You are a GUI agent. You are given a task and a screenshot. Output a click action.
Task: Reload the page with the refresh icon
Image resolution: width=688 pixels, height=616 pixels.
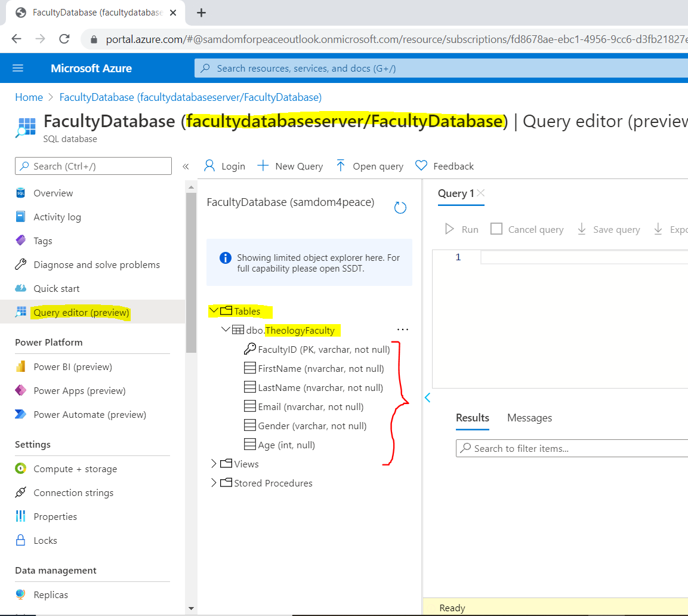(64, 39)
